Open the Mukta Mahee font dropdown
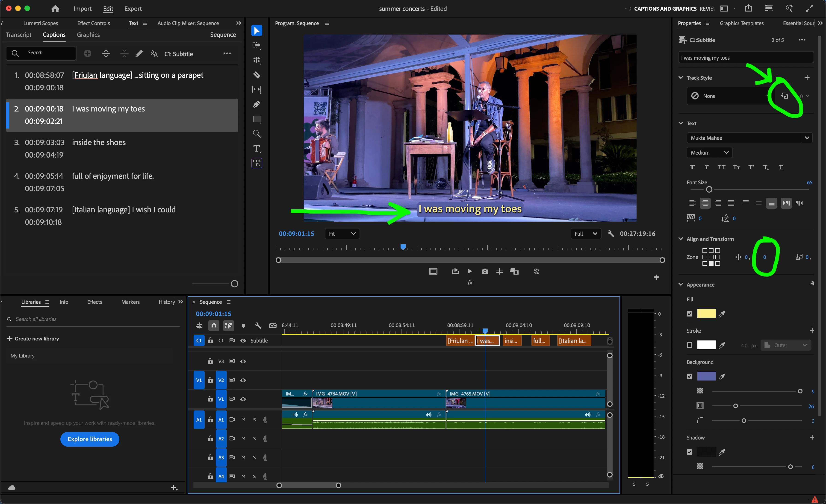Viewport: 826px width, 504px height. 807,138
